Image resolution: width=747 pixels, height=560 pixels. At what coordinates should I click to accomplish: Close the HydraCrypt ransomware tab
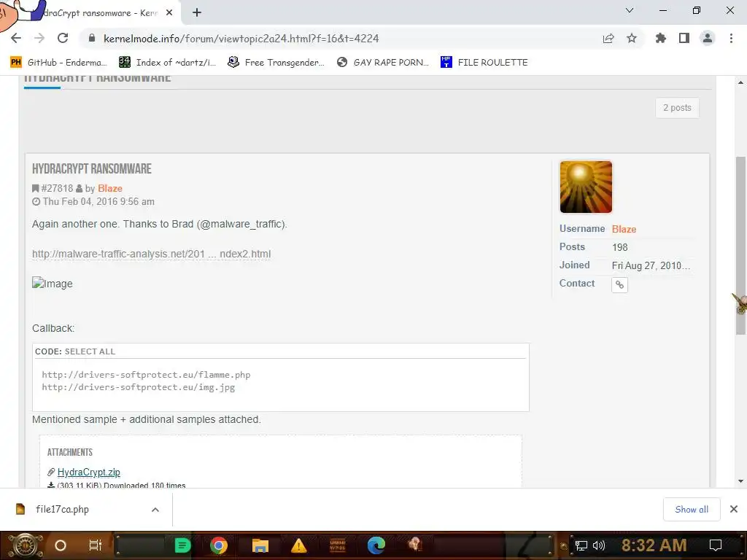click(169, 13)
